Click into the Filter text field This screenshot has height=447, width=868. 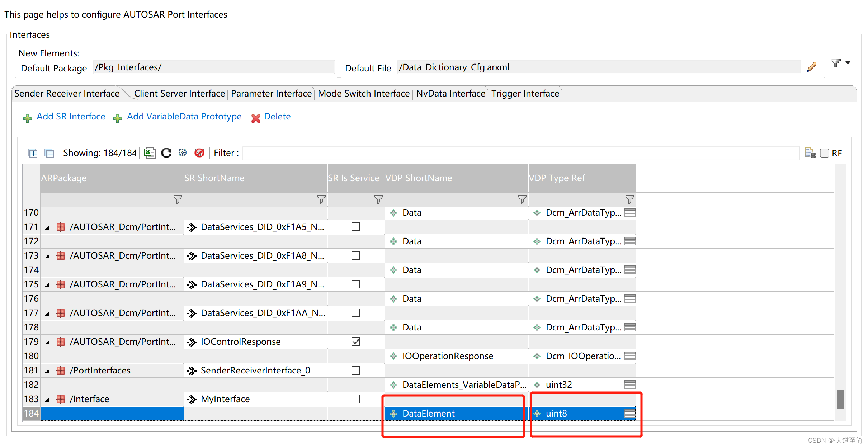click(520, 153)
